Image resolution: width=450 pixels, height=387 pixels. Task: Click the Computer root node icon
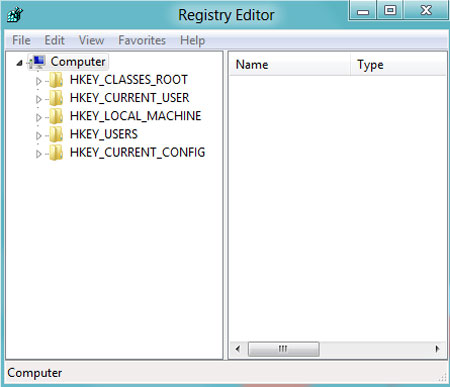pyautogui.click(x=37, y=62)
